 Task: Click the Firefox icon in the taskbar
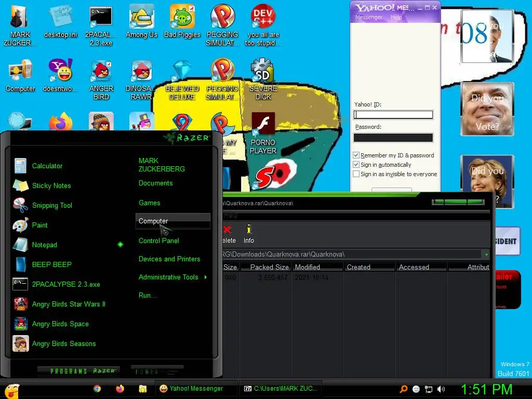(x=120, y=389)
